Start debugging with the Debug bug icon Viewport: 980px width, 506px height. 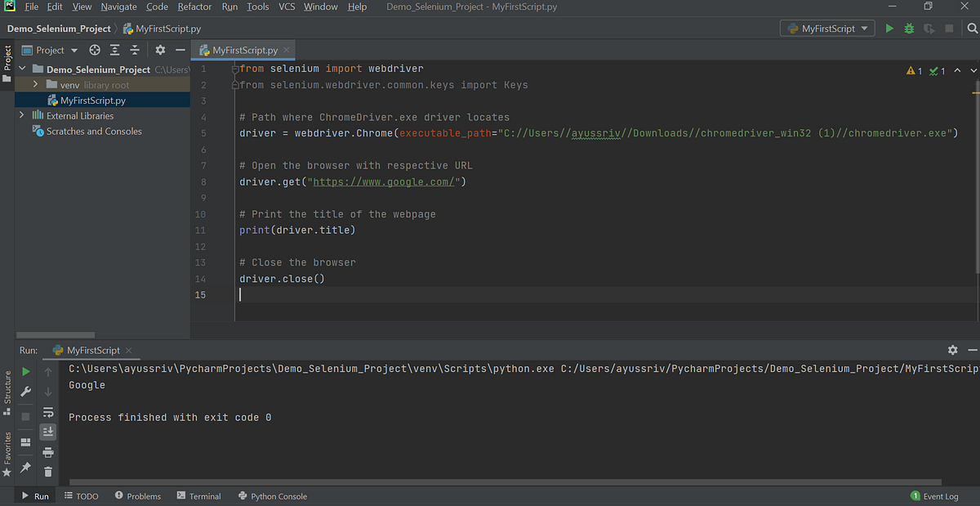coord(909,27)
